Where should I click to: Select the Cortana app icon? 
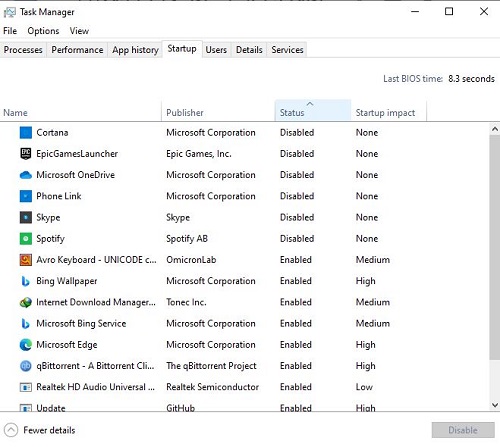pyautogui.click(x=26, y=132)
